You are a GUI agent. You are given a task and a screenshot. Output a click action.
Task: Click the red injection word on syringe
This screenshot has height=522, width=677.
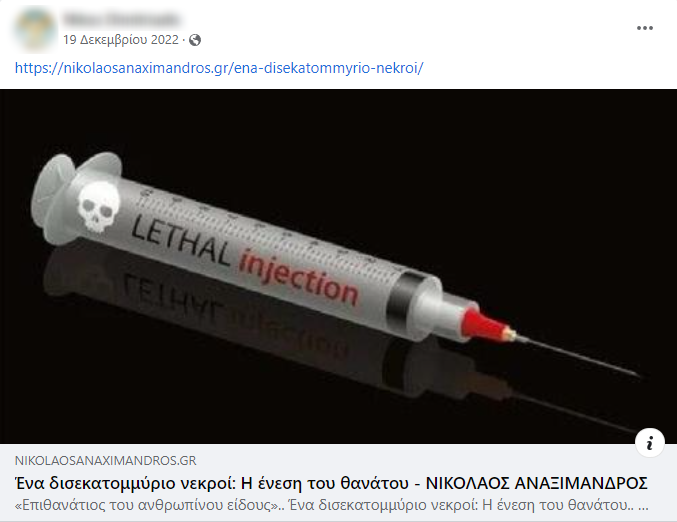pos(298,277)
